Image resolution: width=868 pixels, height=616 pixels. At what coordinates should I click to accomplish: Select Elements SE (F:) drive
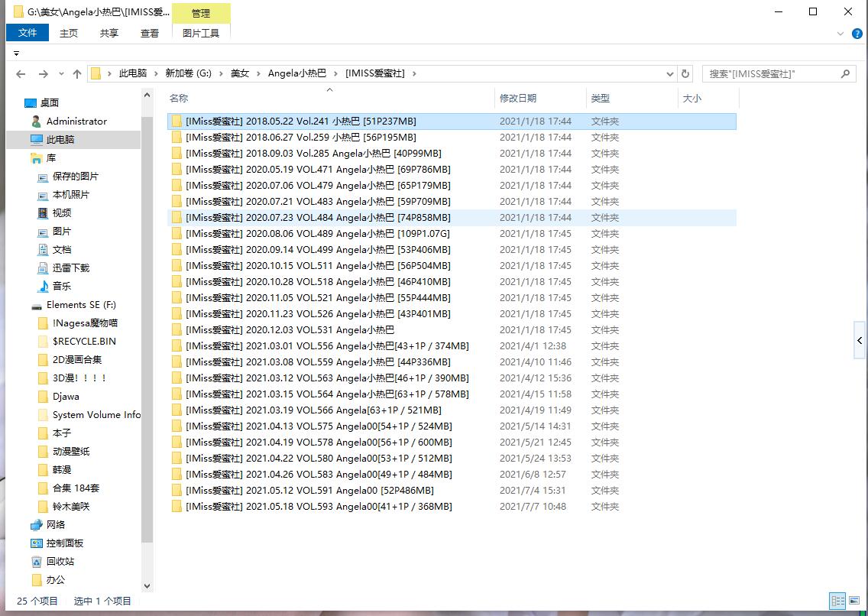81,304
